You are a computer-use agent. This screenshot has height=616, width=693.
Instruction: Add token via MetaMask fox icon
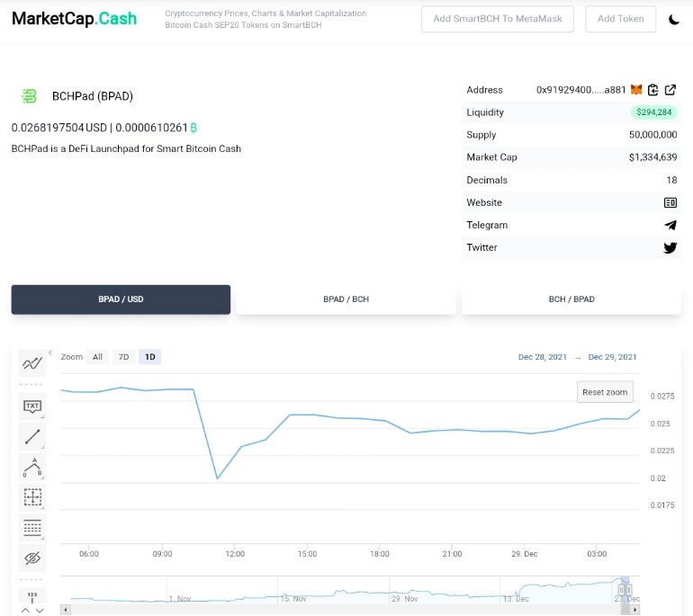click(x=636, y=90)
